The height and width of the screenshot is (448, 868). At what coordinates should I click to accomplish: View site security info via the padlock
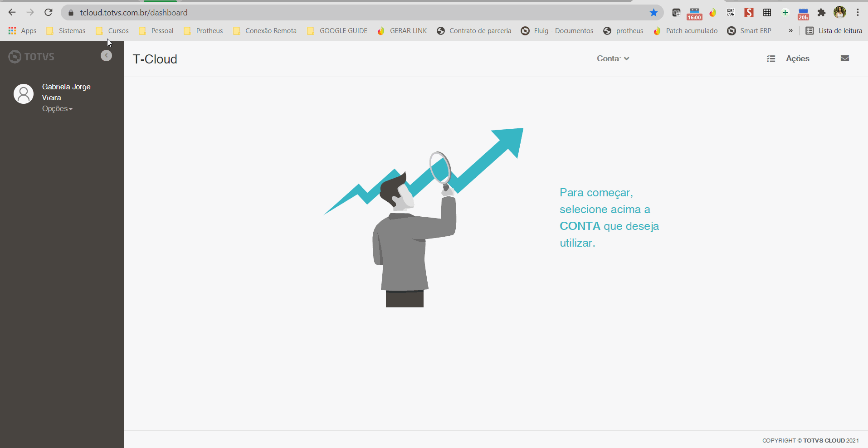coord(71,13)
